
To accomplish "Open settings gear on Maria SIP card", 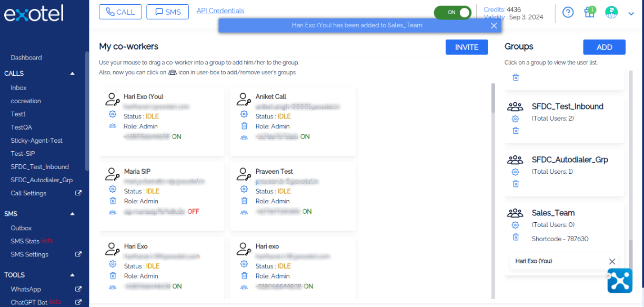I will click(x=112, y=189).
